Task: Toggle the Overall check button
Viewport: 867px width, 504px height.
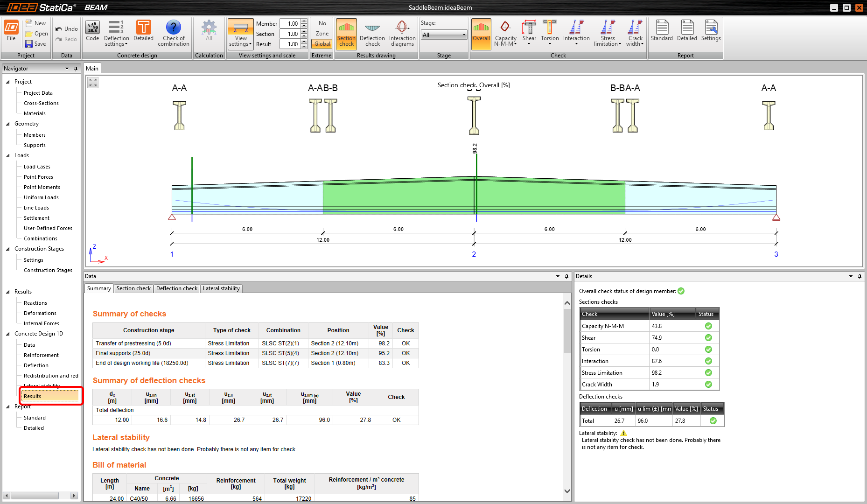Action: (481, 33)
